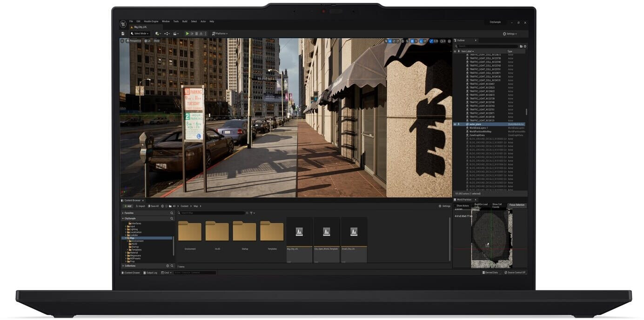Click the viewport layout icon at far right
Viewport: 644px width, 320px height.
[x=449, y=41]
